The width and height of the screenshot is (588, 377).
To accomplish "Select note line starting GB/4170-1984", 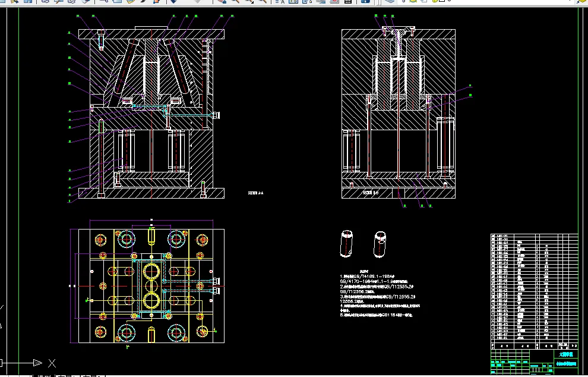I will coord(374,281).
